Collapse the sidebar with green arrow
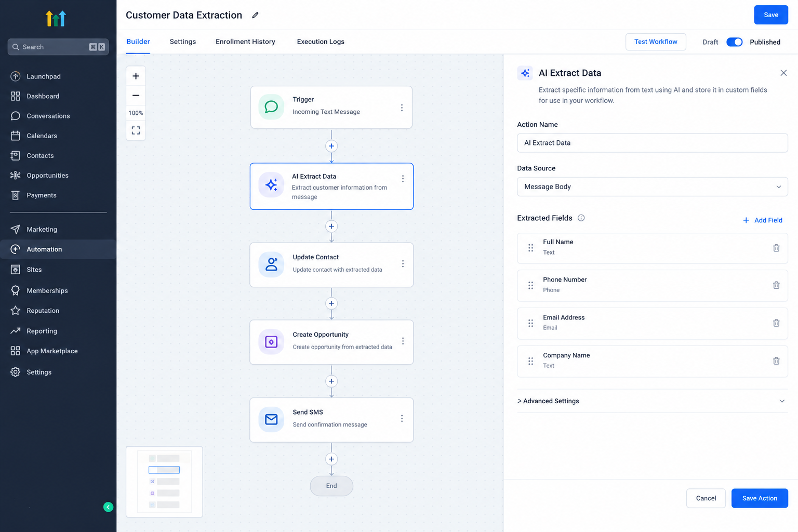Viewport: 798px width, 532px height. [x=108, y=507]
